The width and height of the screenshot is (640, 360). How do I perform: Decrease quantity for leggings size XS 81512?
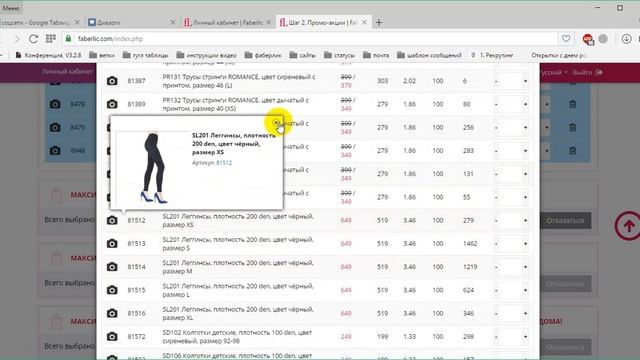pos(496,220)
